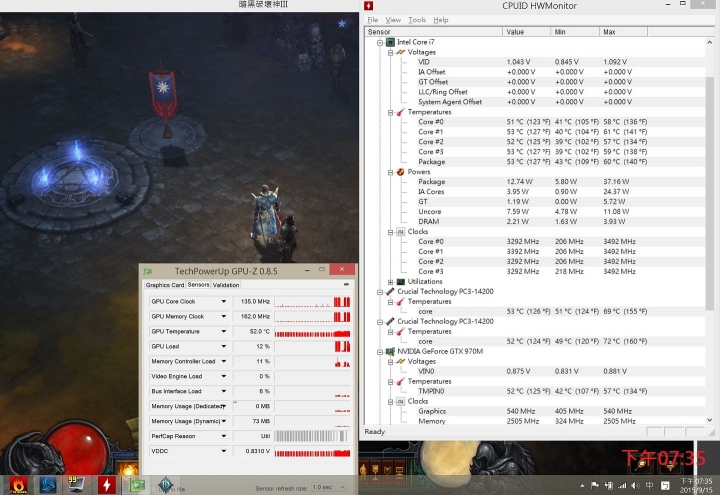Switch to Graphics Card tab in GPU-Z

tap(165, 285)
